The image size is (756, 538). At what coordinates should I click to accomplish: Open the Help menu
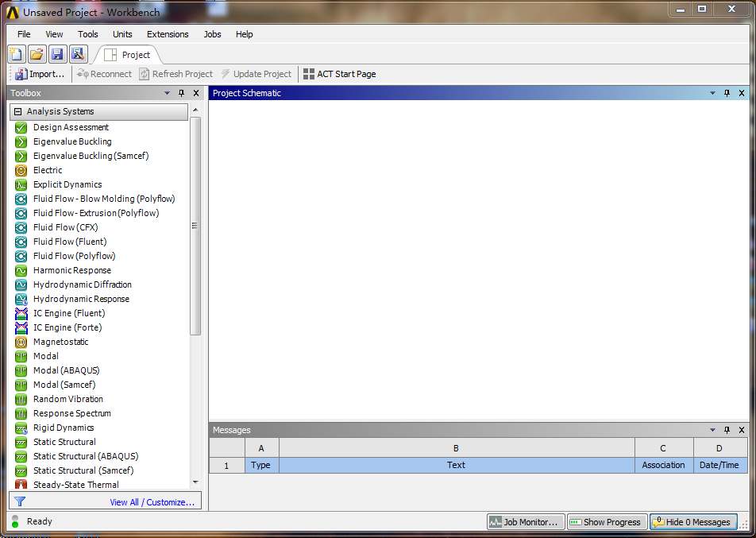[244, 34]
